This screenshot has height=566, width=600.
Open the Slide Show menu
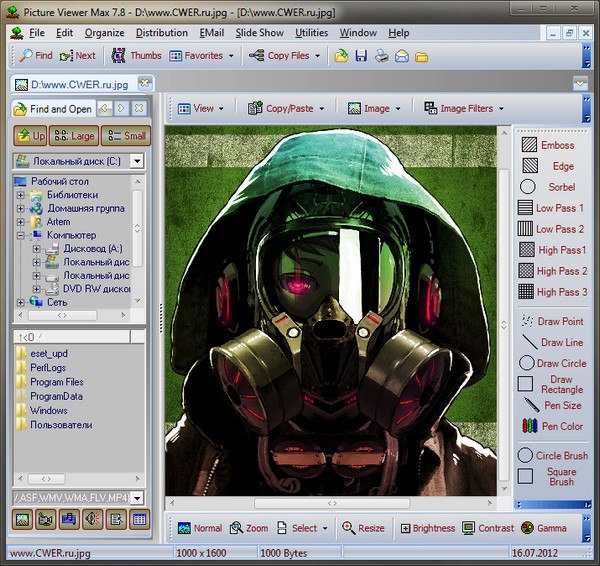(259, 33)
